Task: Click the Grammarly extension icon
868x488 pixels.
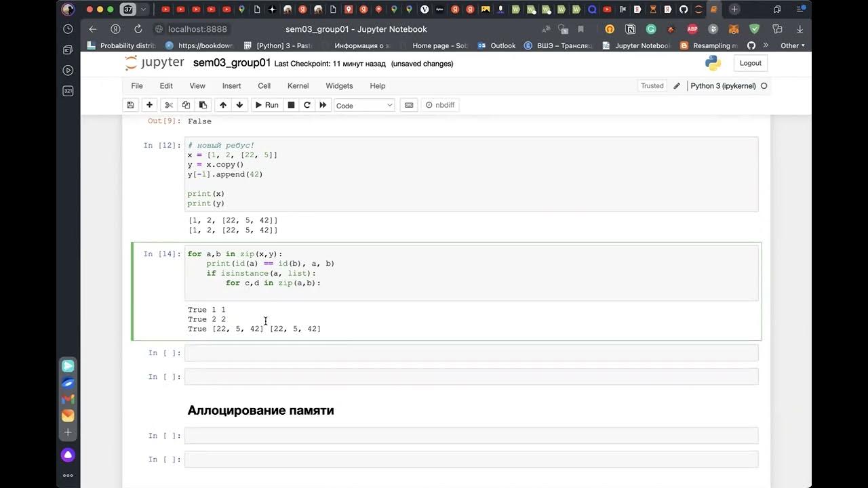Action: tap(651, 29)
